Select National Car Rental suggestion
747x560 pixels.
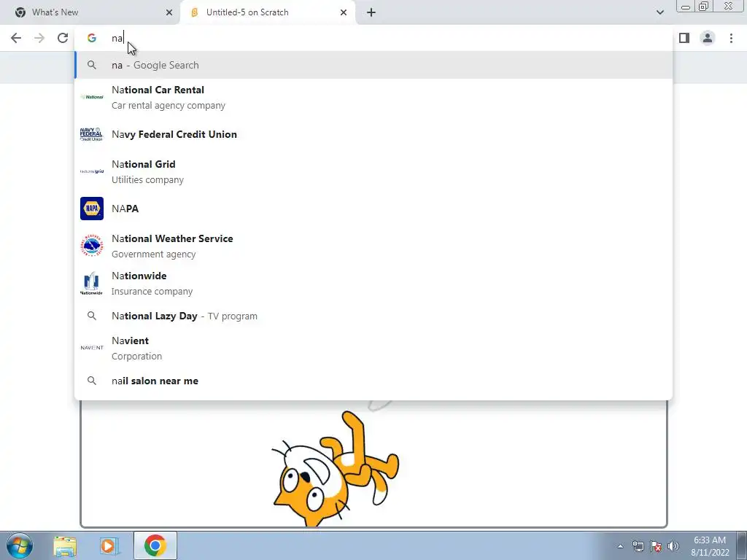click(x=373, y=97)
